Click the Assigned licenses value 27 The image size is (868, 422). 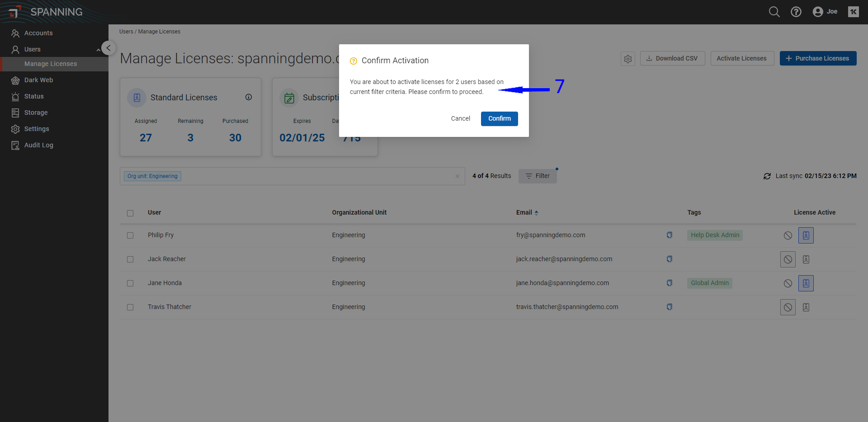point(146,138)
